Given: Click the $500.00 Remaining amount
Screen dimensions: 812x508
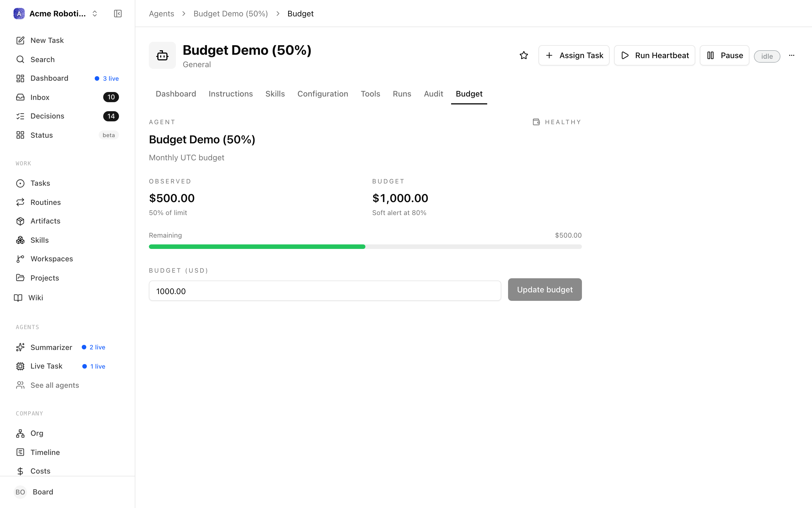Looking at the screenshot, I should [x=568, y=235].
